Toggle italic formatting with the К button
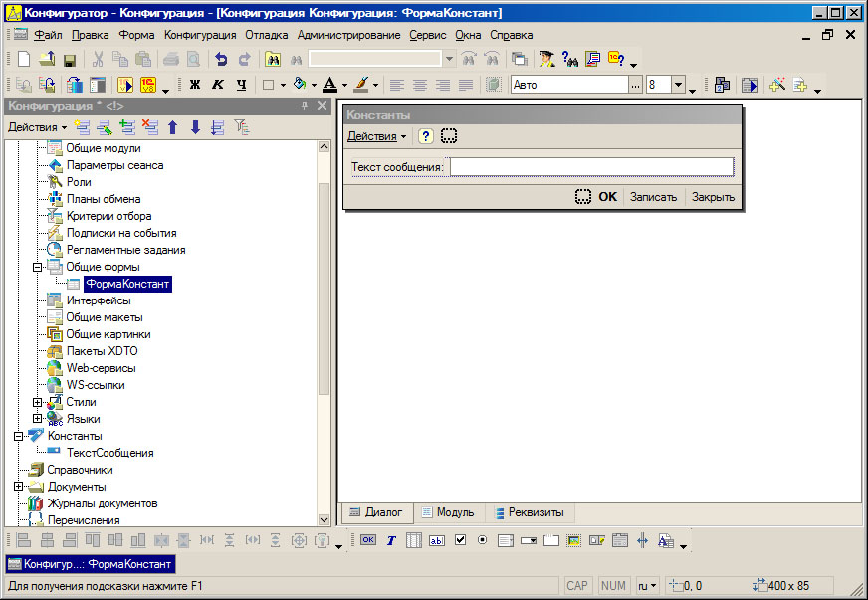 (x=218, y=85)
